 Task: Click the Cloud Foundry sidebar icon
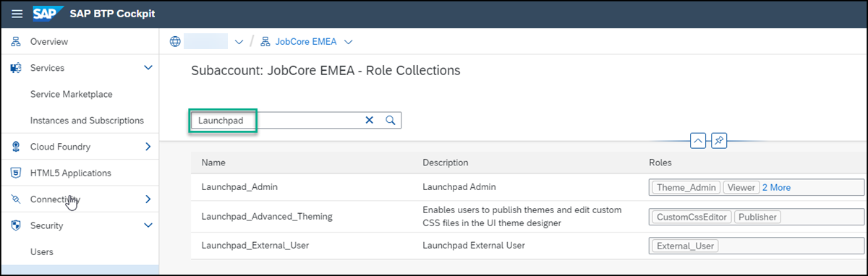tap(16, 147)
